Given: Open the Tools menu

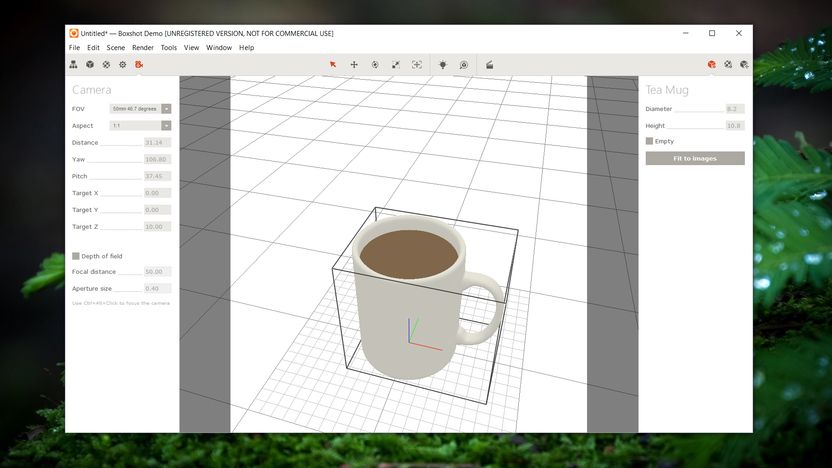Looking at the screenshot, I should click(169, 48).
